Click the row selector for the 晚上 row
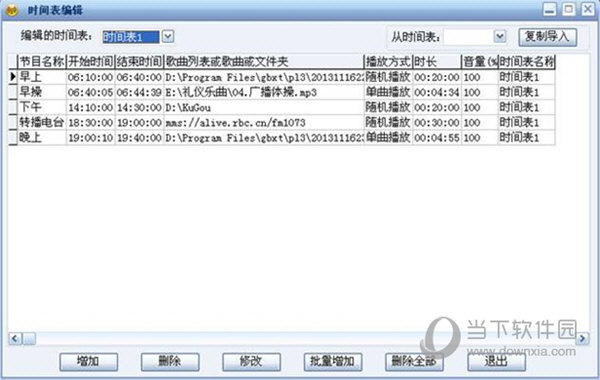The image size is (600, 380). (x=13, y=137)
